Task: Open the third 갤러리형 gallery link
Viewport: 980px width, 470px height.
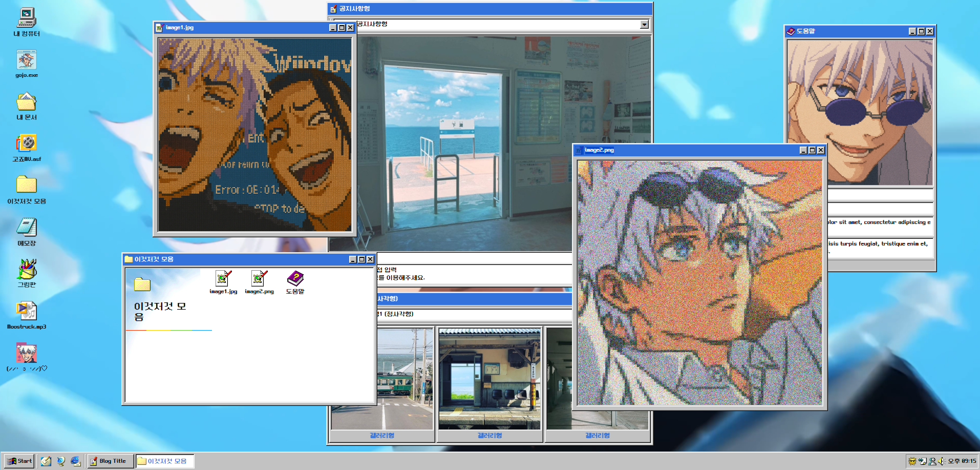Action: pyautogui.click(x=598, y=436)
